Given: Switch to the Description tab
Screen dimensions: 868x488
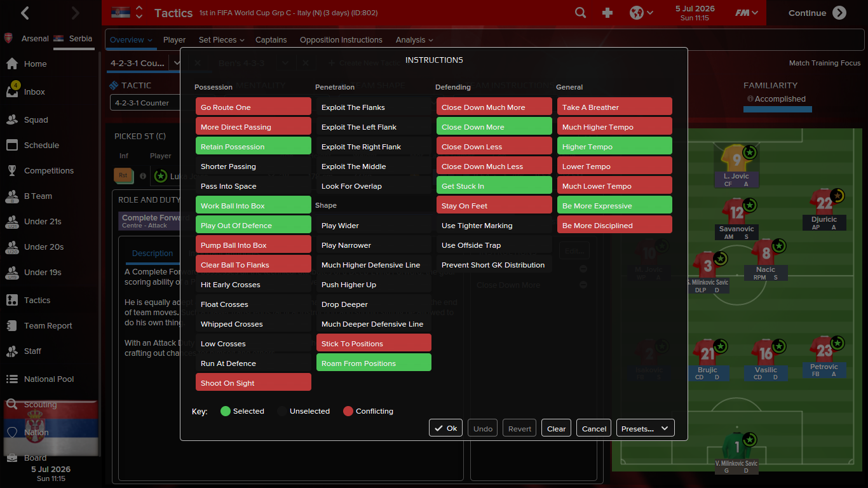Looking at the screenshot, I should (153, 254).
